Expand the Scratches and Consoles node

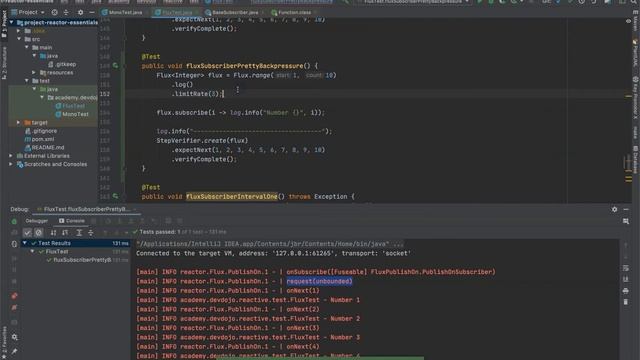[x=11, y=164]
